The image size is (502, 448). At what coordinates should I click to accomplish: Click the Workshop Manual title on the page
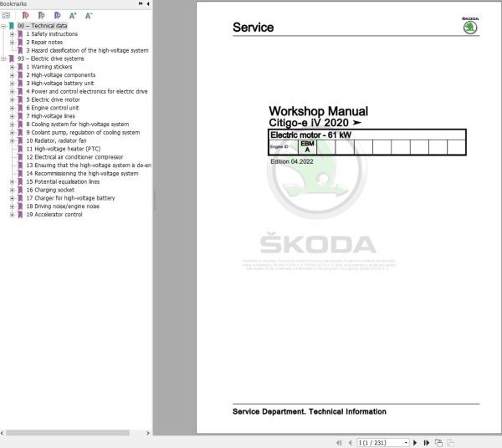[x=319, y=111]
